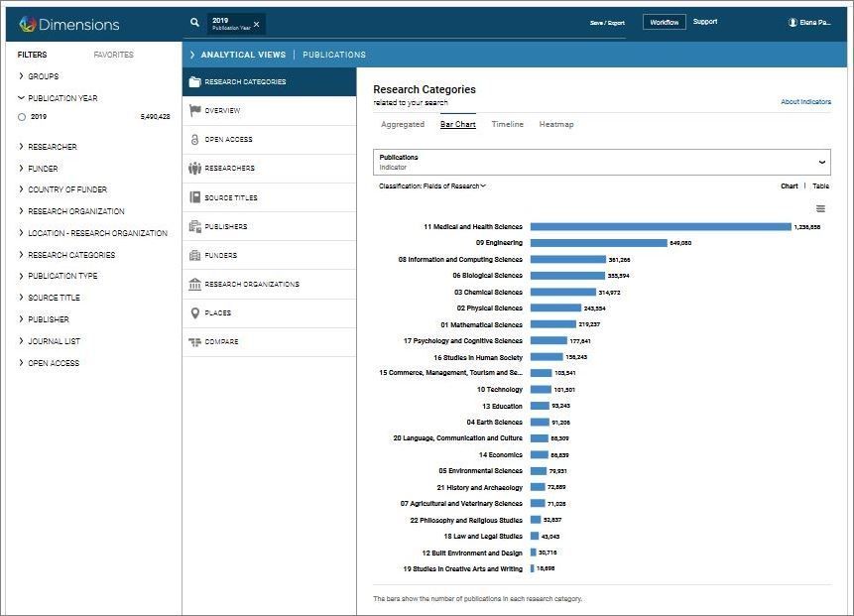Open the Publications indicator dropdown
Viewport: 854px width, 616px height.
pos(602,162)
